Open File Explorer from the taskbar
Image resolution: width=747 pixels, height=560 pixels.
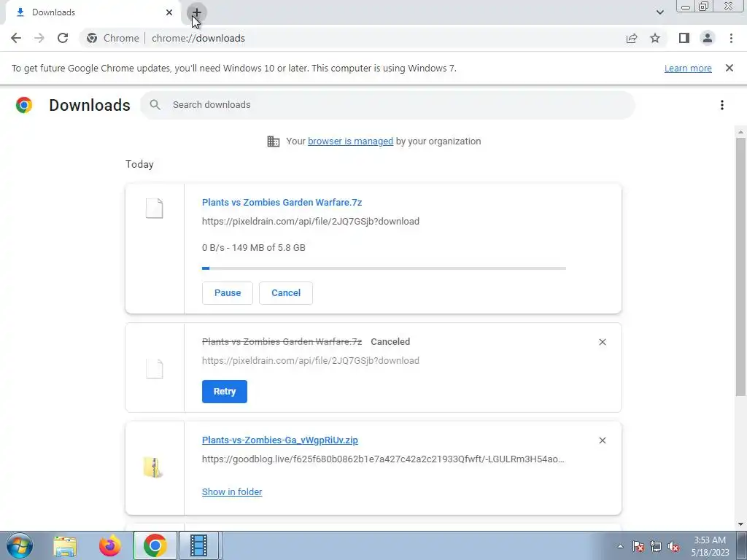[65, 545]
